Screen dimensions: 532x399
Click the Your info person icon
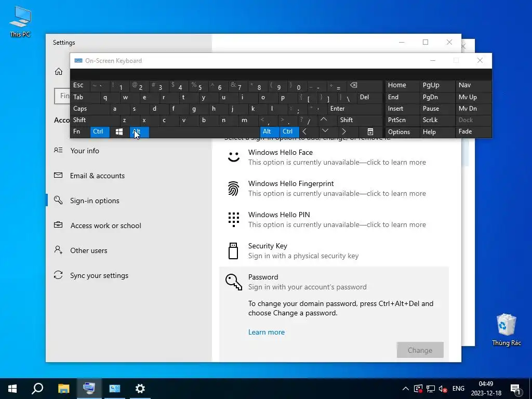point(58,150)
